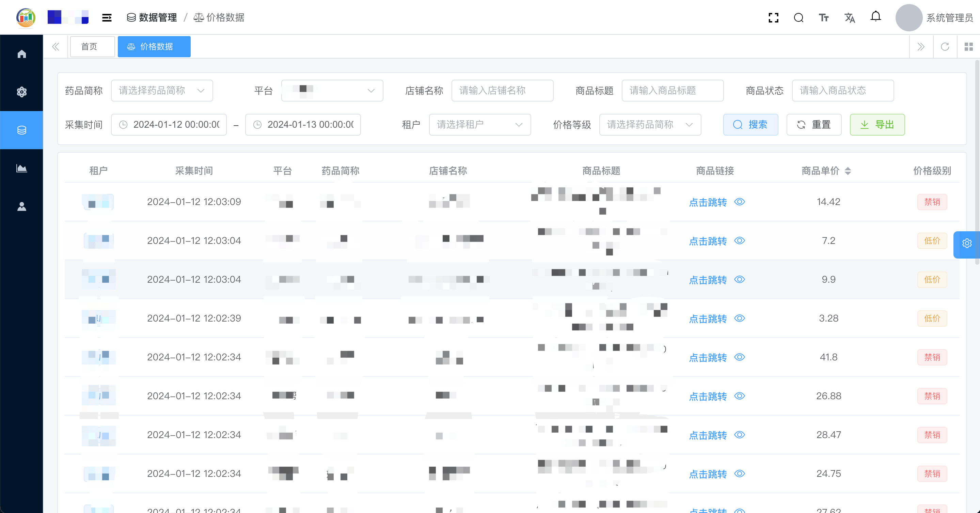Click the app logo in the header
This screenshot has width=980, height=513.
[26, 17]
